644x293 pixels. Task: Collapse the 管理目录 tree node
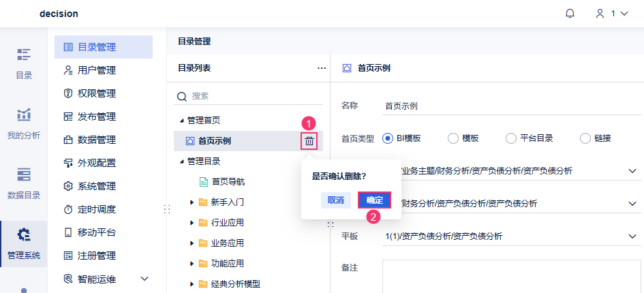(x=181, y=161)
